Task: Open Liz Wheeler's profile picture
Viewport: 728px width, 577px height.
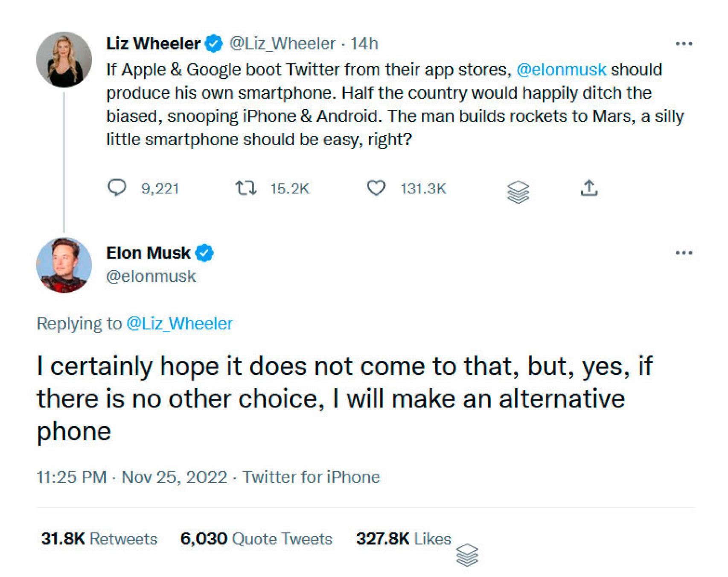Action: (64, 59)
